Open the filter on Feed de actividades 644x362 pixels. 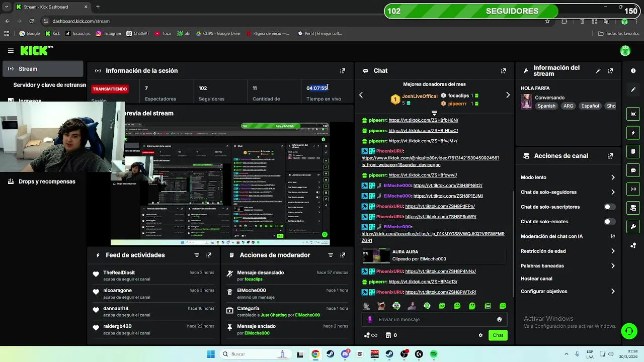197,255
